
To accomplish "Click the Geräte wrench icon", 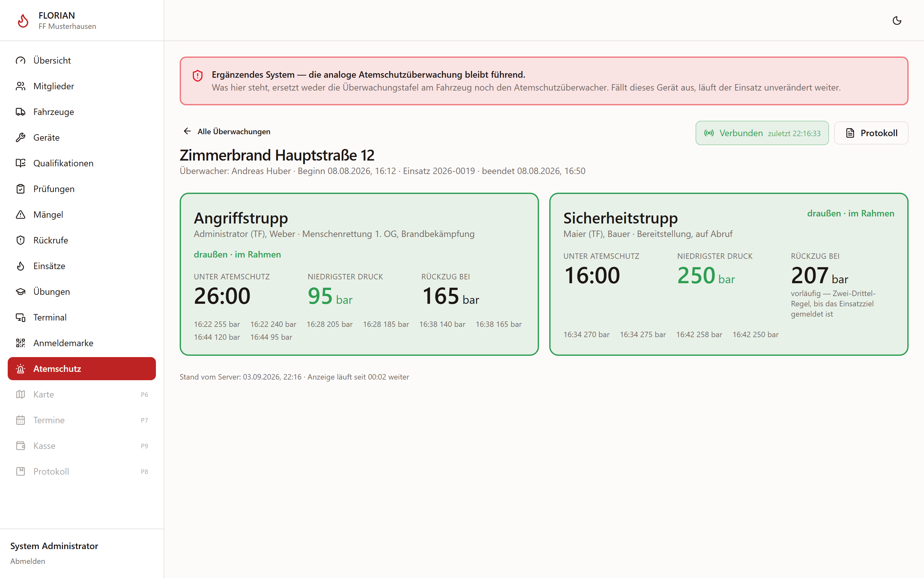I will coord(21,137).
